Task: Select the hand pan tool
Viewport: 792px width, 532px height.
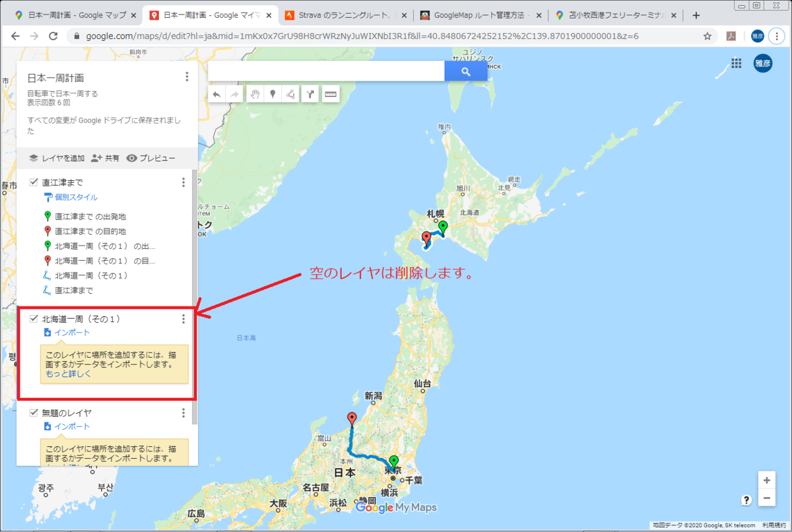Action: (x=255, y=94)
